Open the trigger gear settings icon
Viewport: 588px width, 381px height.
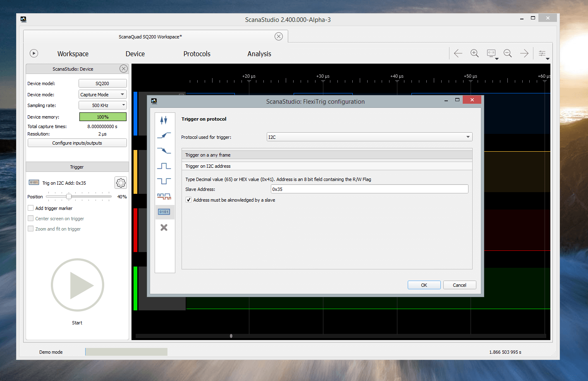[x=120, y=182]
